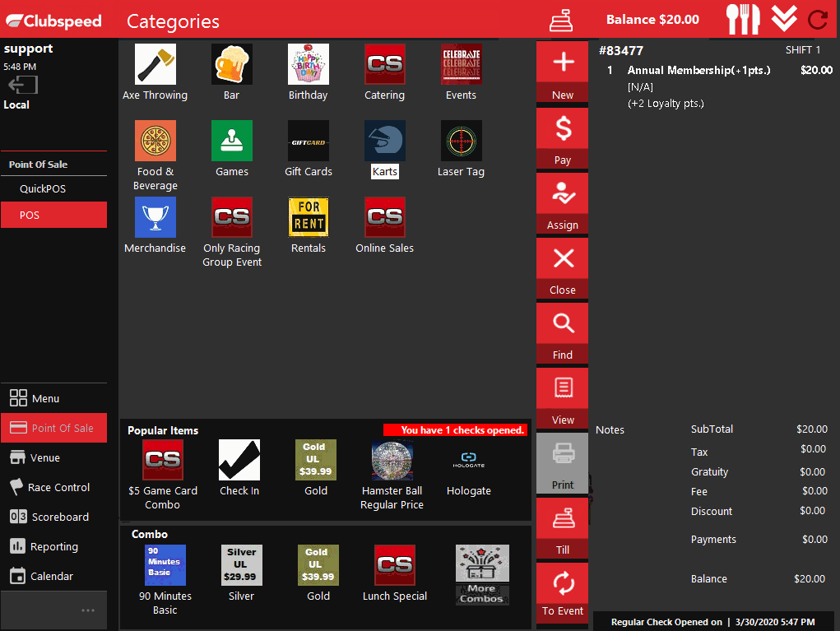Click check number #83477
The width and height of the screenshot is (840, 631).
click(x=621, y=51)
